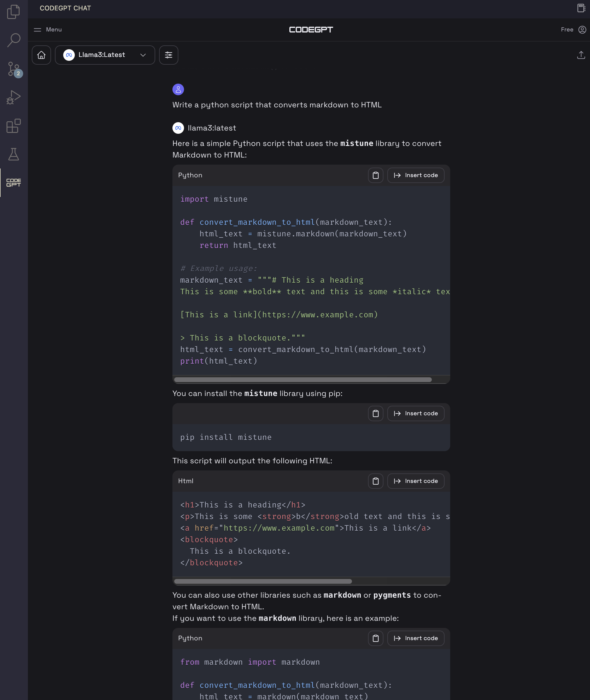Click the panel icon in CodeGPT Chat header

[x=581, y=8]
